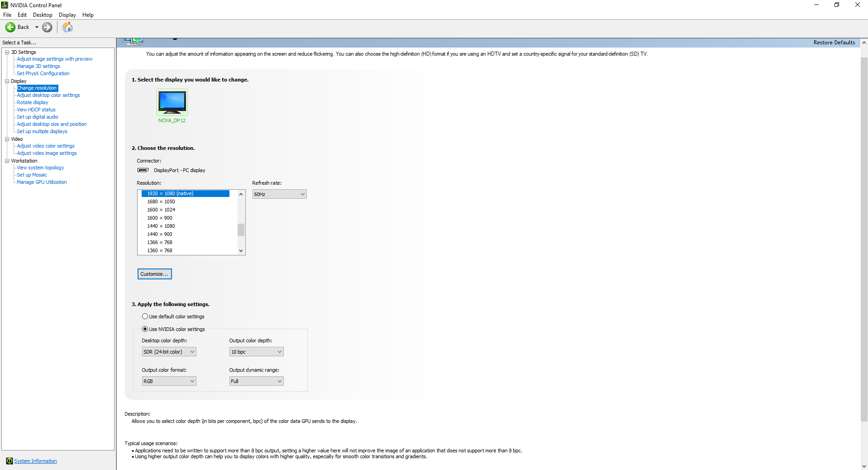This screenshot has width=868, height=470.
Task: Click the house-shaped Home toolbar icon
Action: (x=67, y=27)
